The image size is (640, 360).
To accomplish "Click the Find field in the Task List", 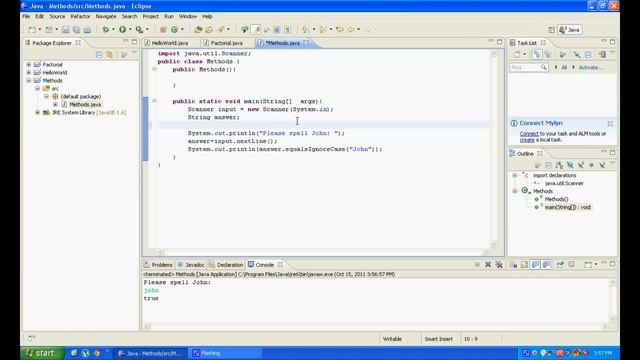I will [x=529, y=67].
